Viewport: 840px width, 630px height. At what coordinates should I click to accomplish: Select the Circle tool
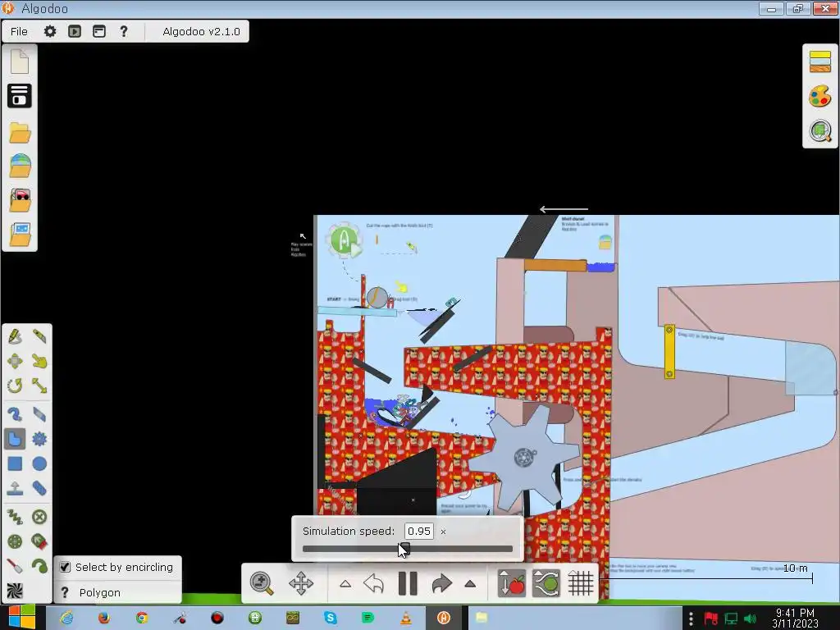pyautogui.click(x=39, y=463)
